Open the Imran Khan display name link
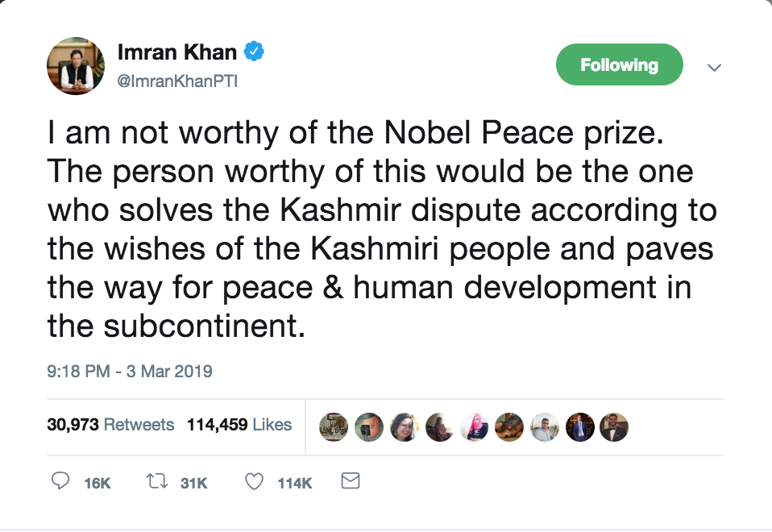Image resolution: width=772 pixels, height=532 pixels. coord(177,53)
